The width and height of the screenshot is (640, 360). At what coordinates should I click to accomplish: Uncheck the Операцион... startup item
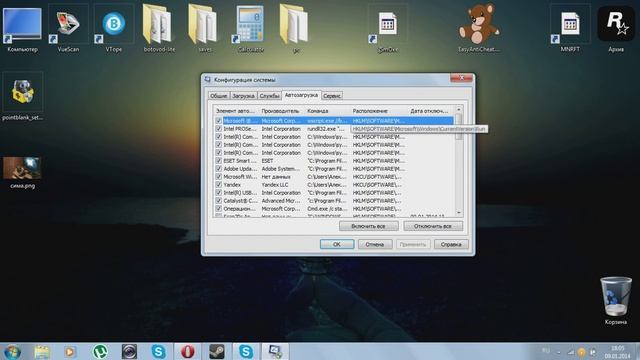pos(218,208)
